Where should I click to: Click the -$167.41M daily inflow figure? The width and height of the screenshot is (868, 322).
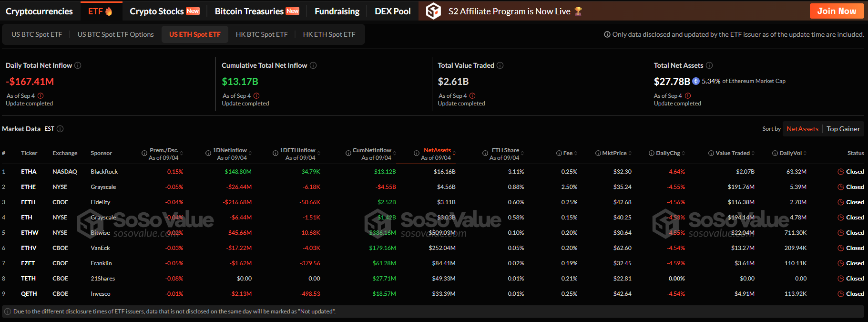30,82
